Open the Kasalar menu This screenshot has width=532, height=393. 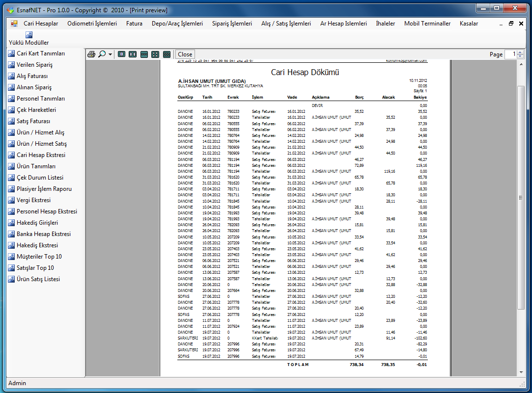469,24
